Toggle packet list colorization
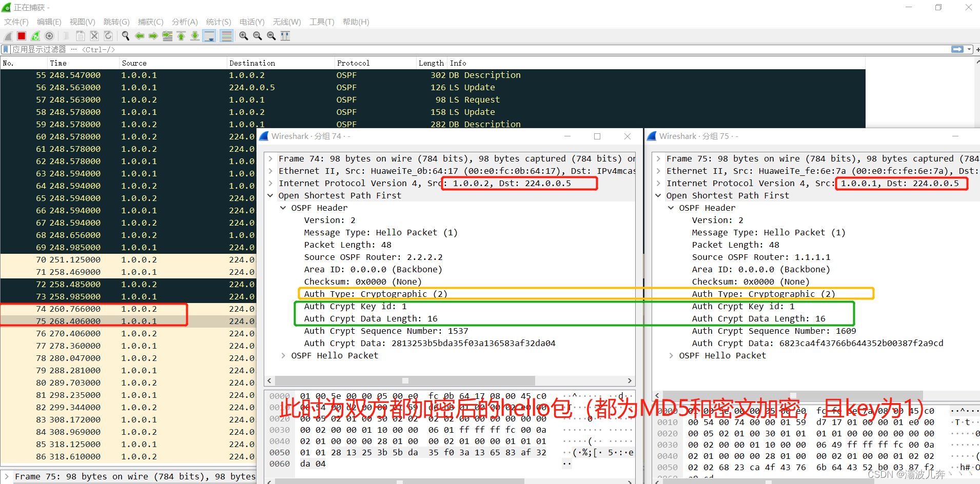The height and width of the screenshot is (484, 980). click(226, 36)
